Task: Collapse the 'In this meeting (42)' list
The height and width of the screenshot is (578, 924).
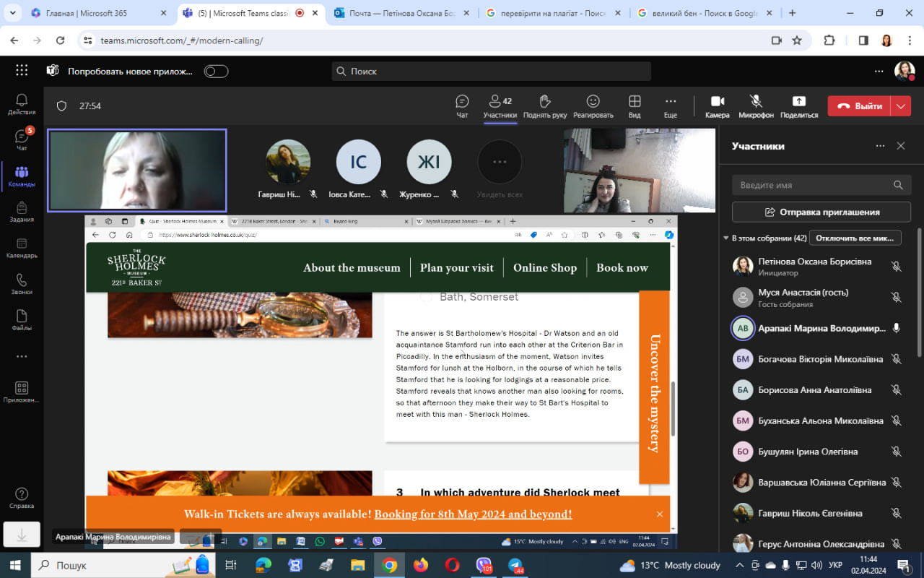Action: pyautogui.click(x=726, y=238)
